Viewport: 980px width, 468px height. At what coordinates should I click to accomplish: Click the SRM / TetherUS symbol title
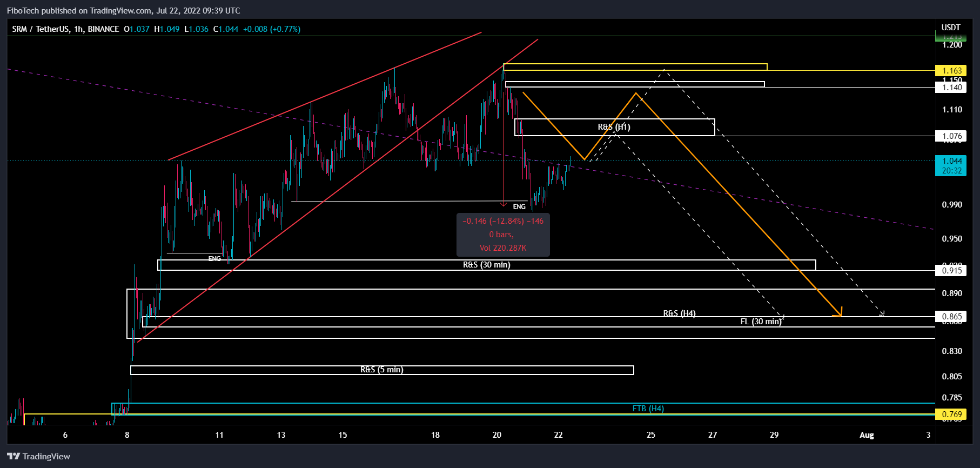point(65,29)
